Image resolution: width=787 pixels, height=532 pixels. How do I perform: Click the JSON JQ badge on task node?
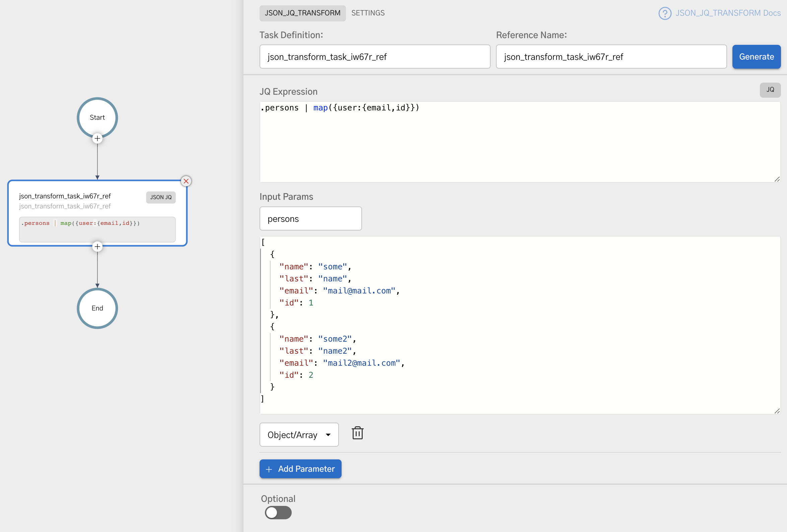pyautogui.click(x=160, y=197)
